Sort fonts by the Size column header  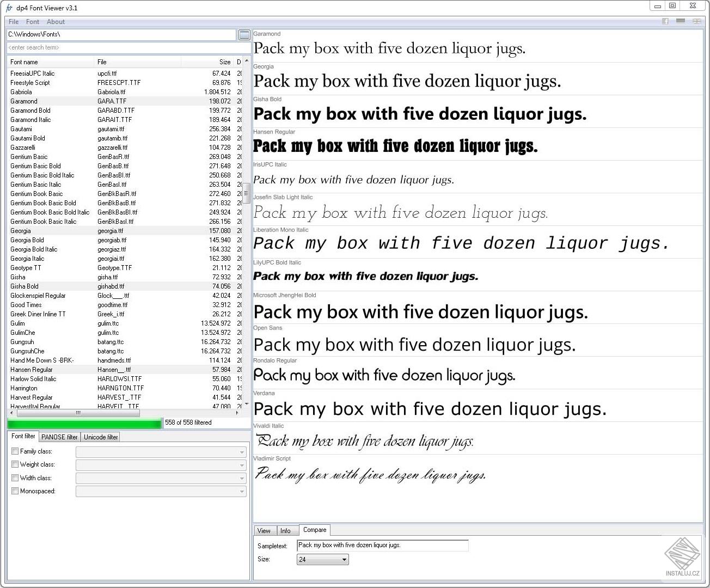click(x=224, y=62)
